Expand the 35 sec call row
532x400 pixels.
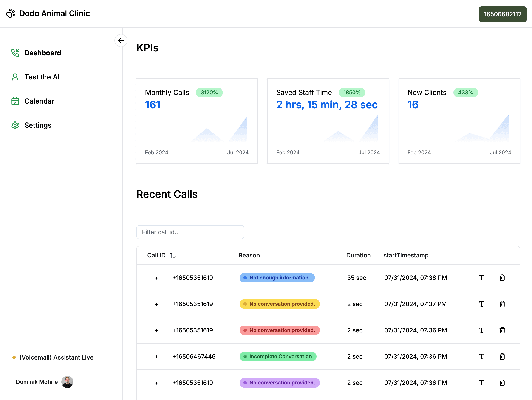(x=157, y=278)
